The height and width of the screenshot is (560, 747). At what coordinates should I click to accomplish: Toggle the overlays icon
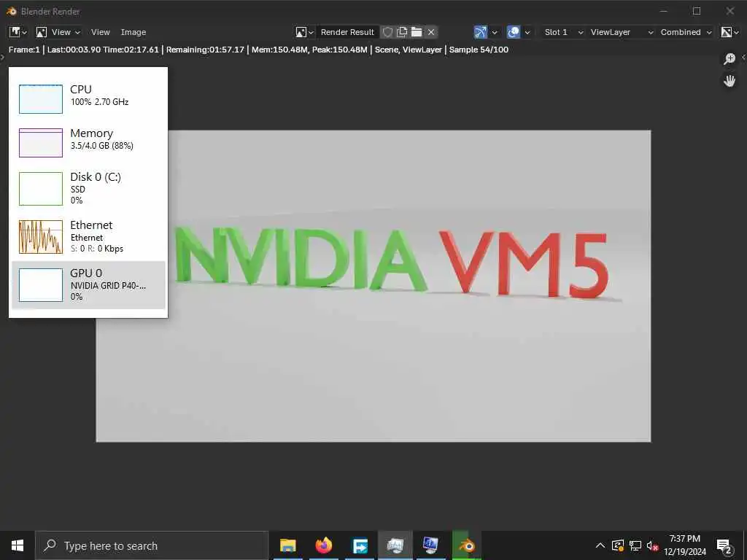pos(513,32)
